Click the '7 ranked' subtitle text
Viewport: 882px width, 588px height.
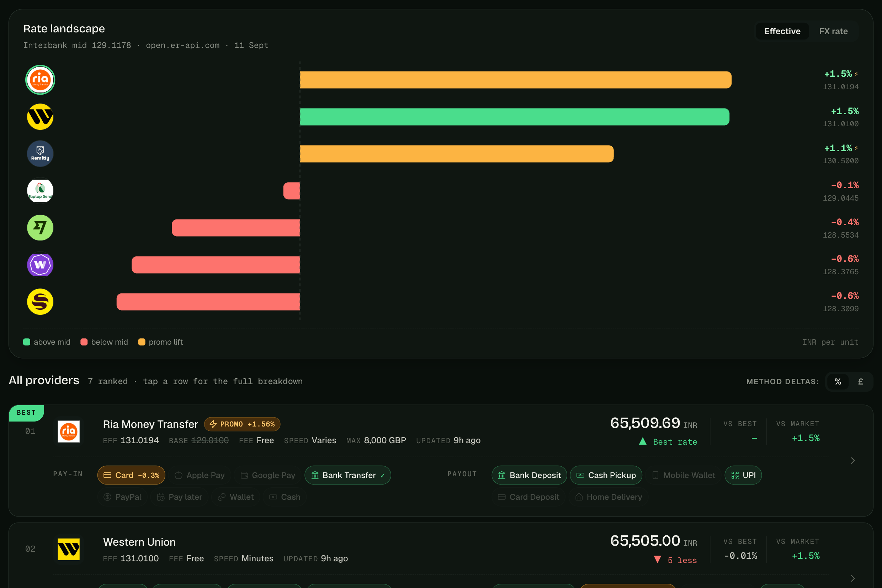point(107,382)
